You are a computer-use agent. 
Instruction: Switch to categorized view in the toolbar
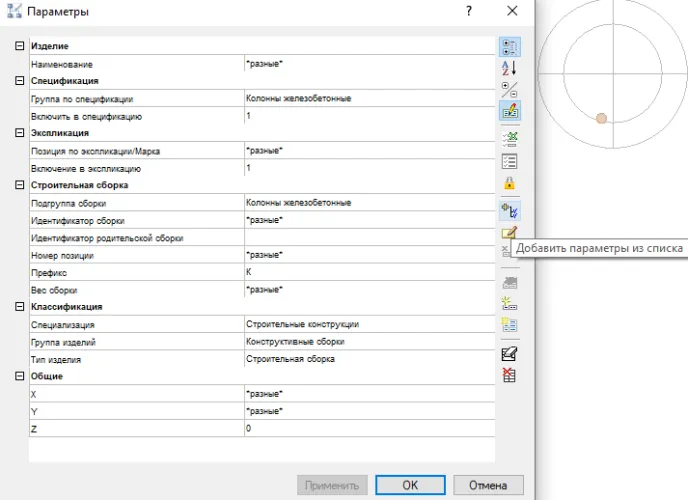tap(509, 46)
